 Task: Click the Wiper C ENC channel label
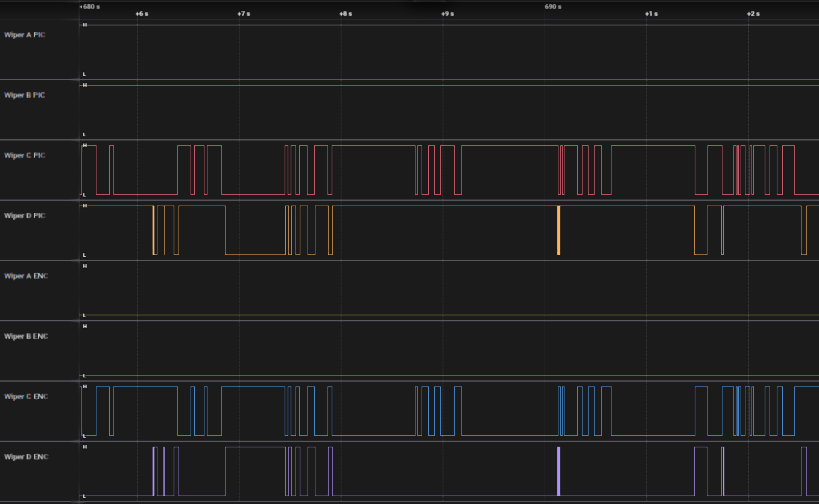pos(25,397)
